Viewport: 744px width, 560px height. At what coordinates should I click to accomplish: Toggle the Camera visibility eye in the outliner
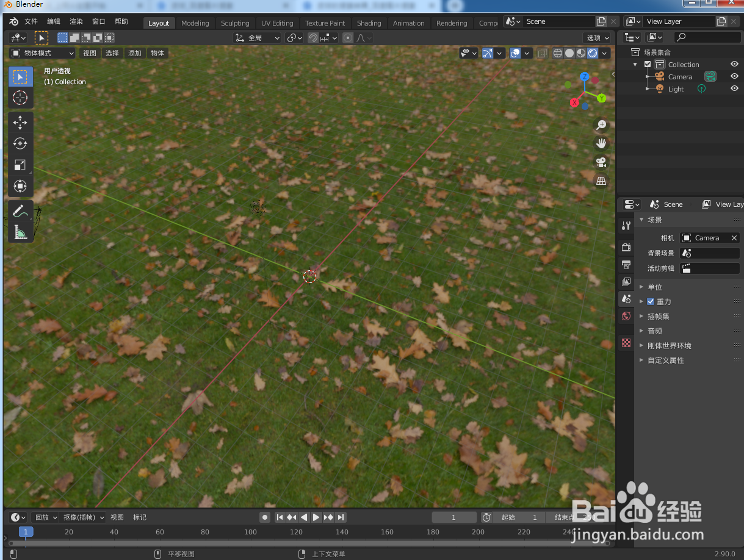pyautogui.click(x=734, y=76)
